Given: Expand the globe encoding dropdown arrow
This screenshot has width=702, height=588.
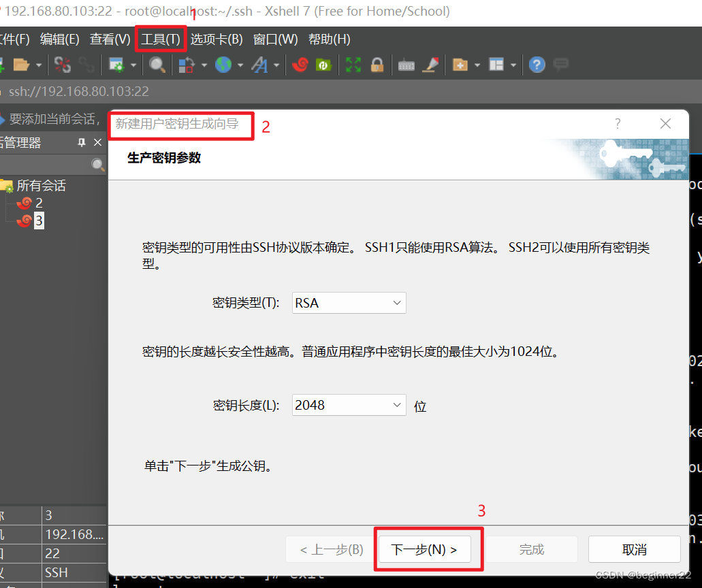Looking at the screenshot, I should [x=240, y=65].
